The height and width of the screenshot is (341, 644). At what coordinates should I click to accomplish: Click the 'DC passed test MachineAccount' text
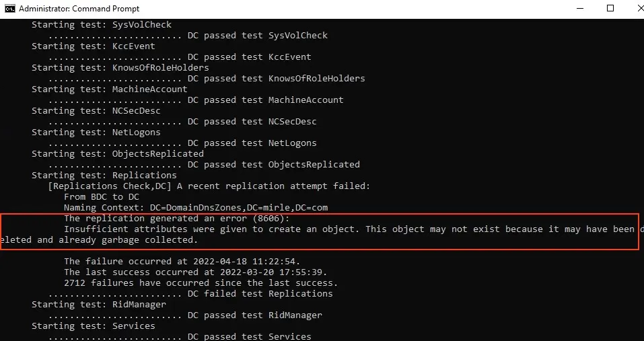(265, 100)
